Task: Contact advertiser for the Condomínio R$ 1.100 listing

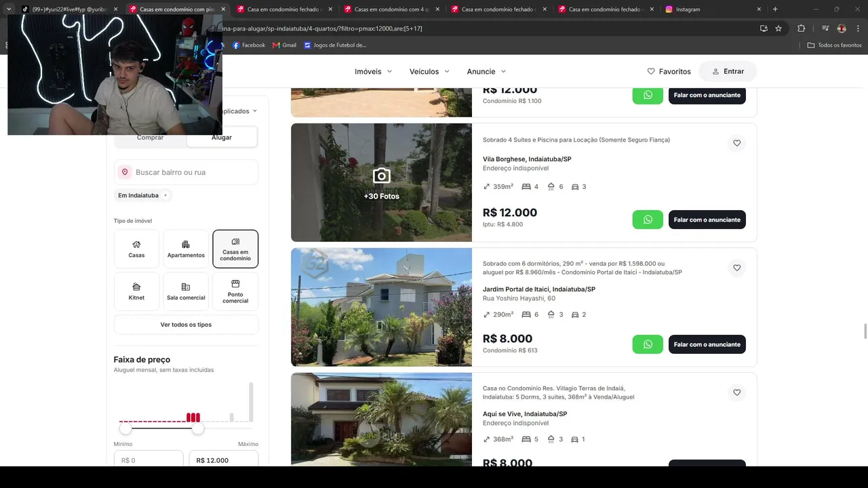Action: pos(707,95)
